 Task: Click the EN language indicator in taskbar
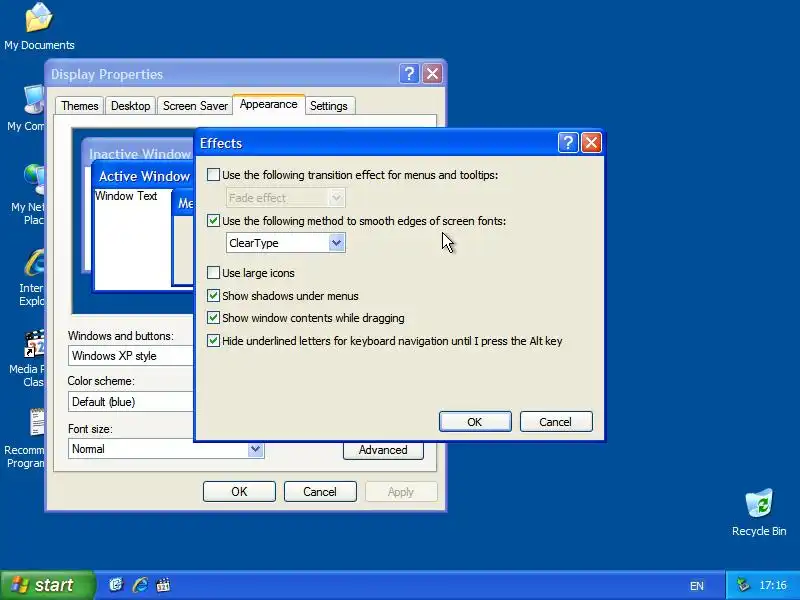coord(696,586)
